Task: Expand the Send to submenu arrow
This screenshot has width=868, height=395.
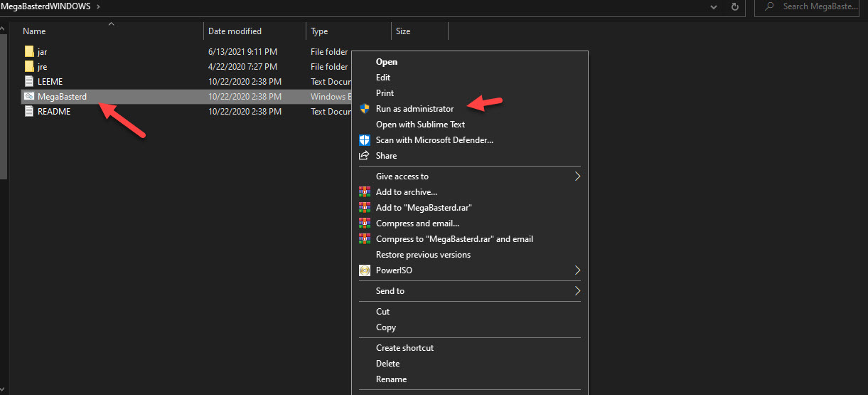Action: click(x=577, y=291)
